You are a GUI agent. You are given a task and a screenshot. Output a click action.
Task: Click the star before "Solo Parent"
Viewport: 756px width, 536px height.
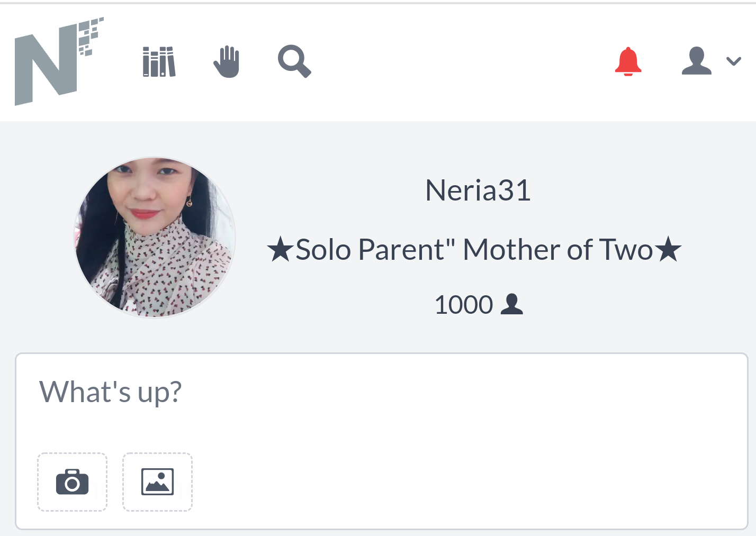coord(280,249)
